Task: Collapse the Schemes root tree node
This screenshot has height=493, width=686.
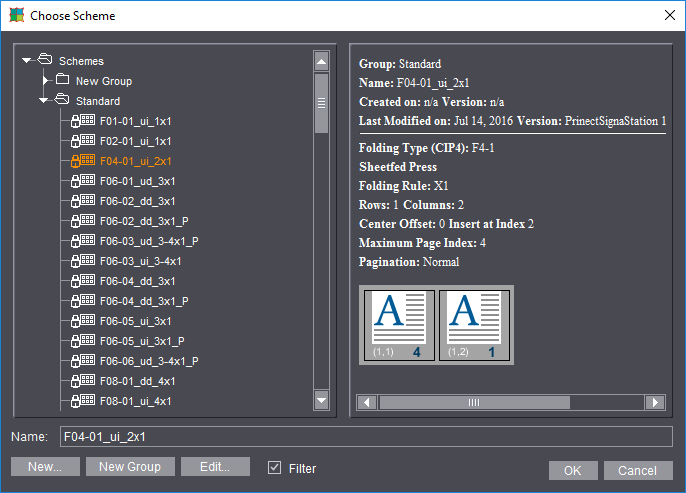Action: 27,61
